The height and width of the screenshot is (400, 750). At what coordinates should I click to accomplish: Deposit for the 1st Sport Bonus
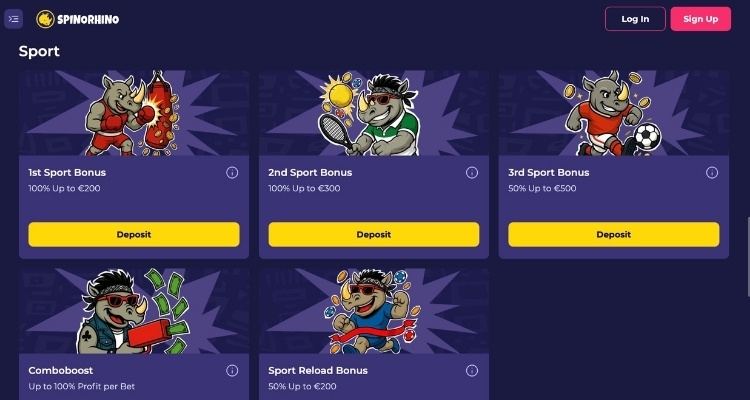[134, 234]
